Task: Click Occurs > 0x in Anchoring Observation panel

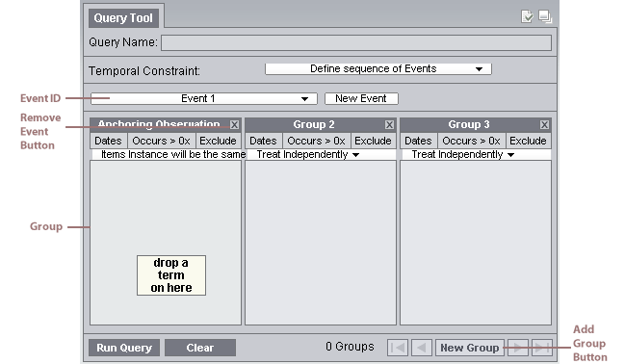Action: (161, 141)
